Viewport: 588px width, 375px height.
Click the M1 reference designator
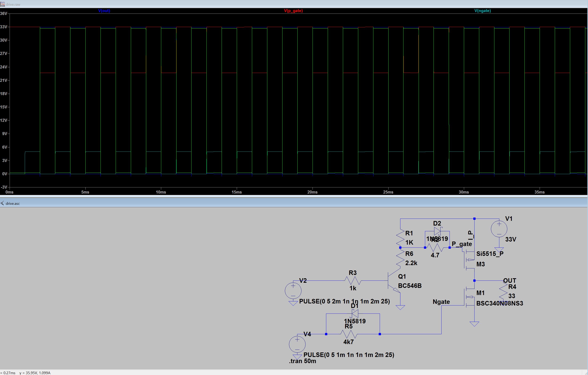[x=480, y=293]
